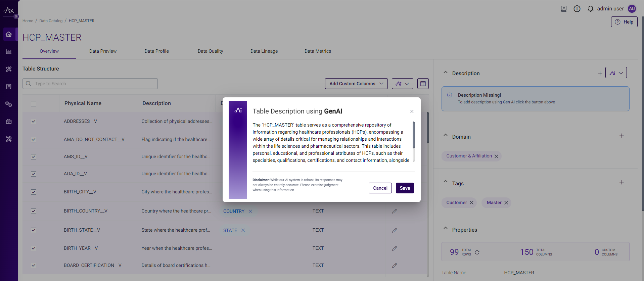The width and height of the screenshot is (644, 281).
Task: Uncheck the BIRTH_YEAR__V row checkbox
Action: pos(34,248)
